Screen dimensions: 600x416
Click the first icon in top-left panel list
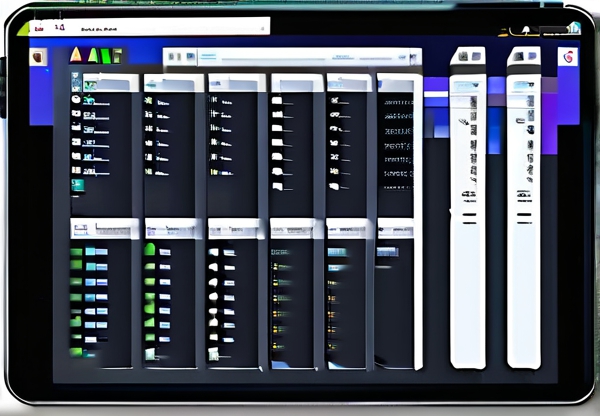(77, 86)
